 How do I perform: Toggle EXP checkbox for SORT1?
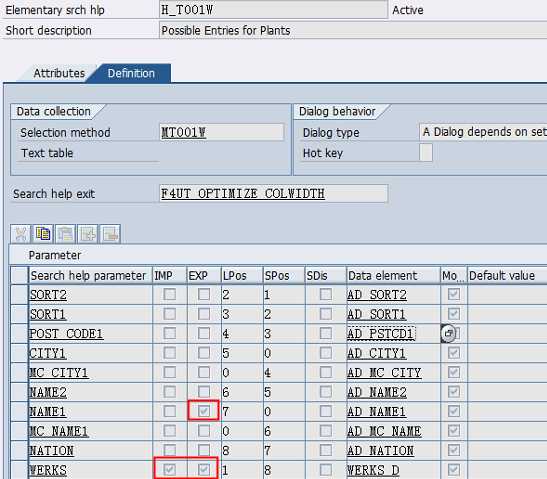[204, 314]
